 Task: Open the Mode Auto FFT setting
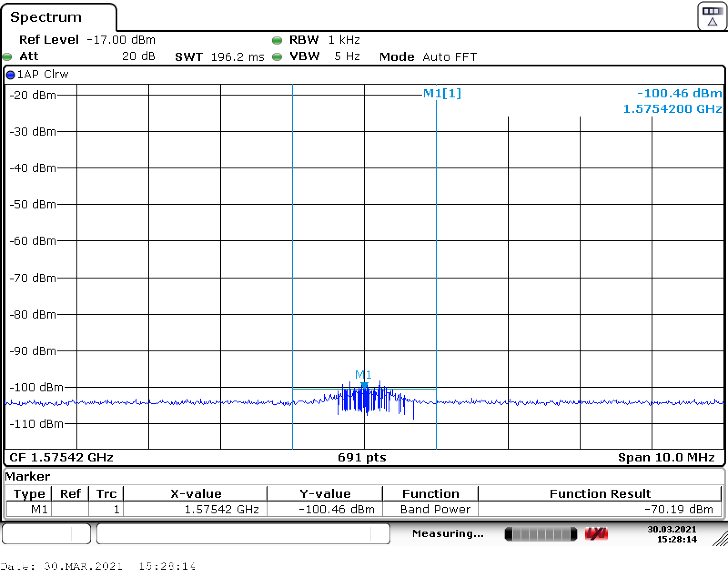click(x=428, y=57)
